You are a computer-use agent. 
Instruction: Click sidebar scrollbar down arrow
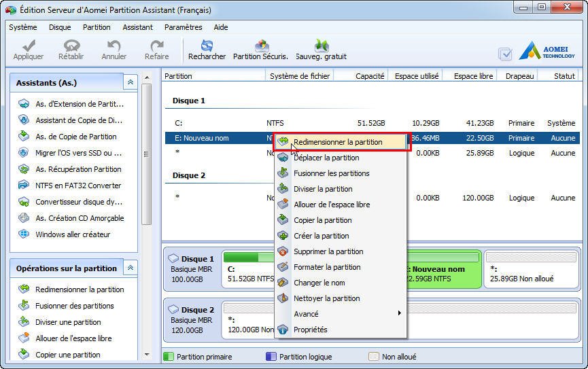point(147,354)
